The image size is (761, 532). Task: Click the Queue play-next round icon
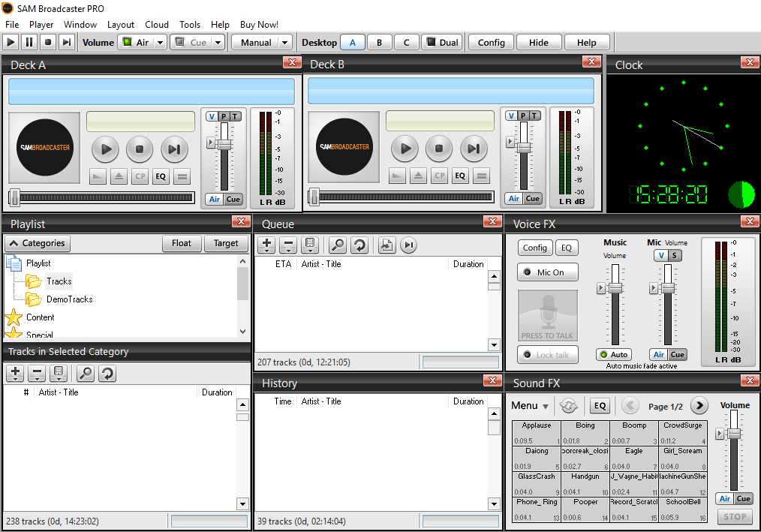click(409, 245)
